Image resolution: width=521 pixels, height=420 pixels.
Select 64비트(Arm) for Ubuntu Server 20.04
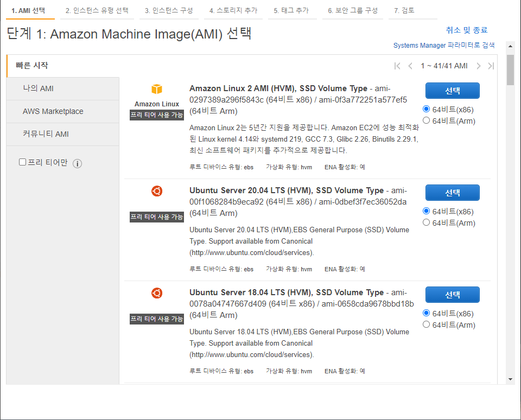coord(427,222)
